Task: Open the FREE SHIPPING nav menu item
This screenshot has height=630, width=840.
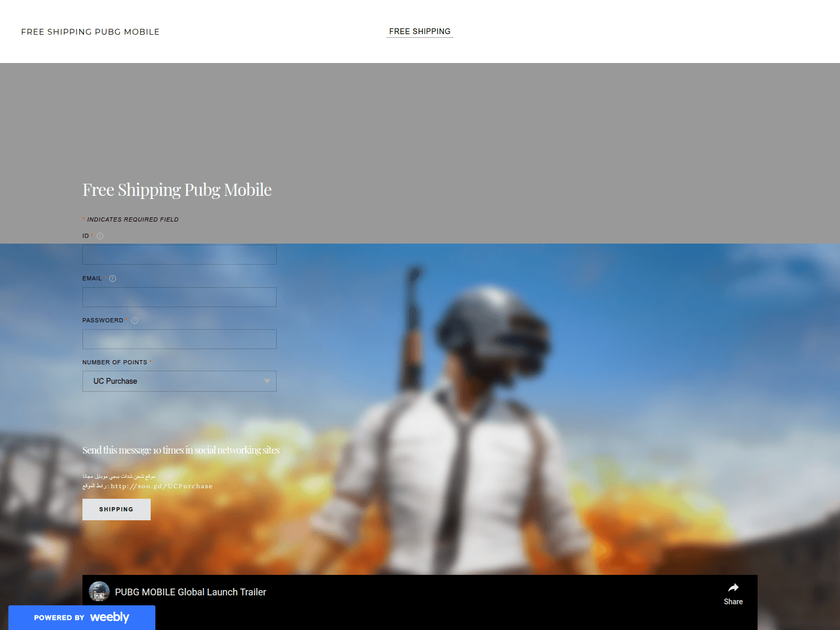Action: coord(419,31)
